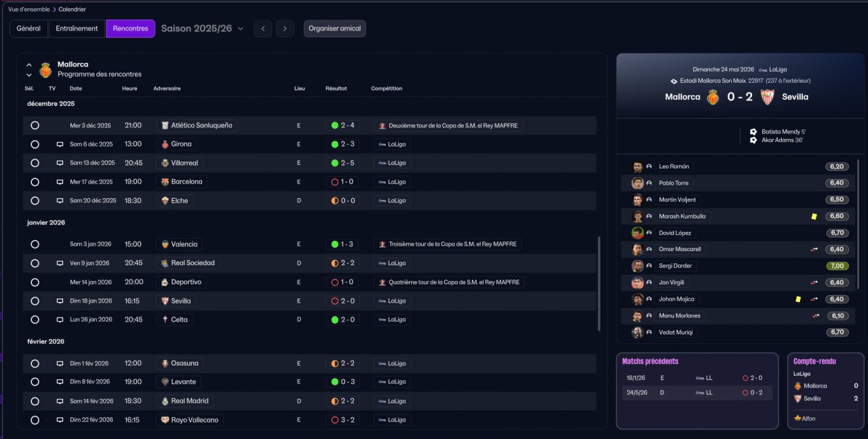Click the Mallorca club crest icon
The width and height of the screenshot is (868, 439).
45,69
